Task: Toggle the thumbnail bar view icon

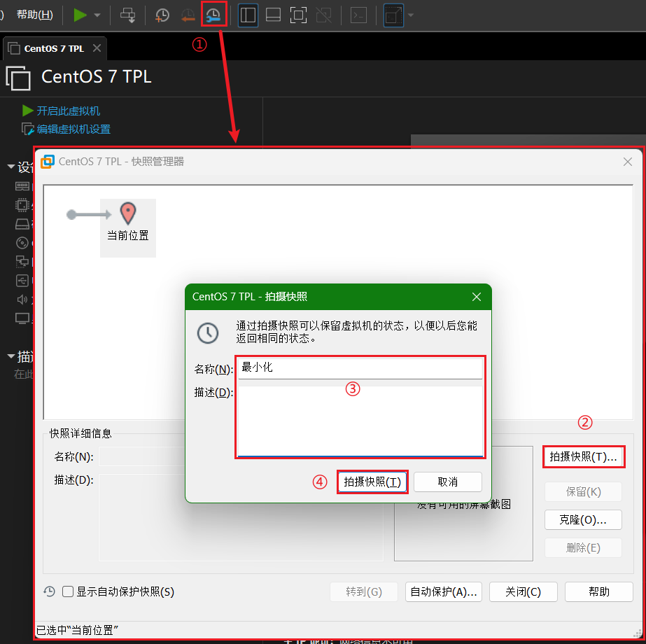Action: 273,15
